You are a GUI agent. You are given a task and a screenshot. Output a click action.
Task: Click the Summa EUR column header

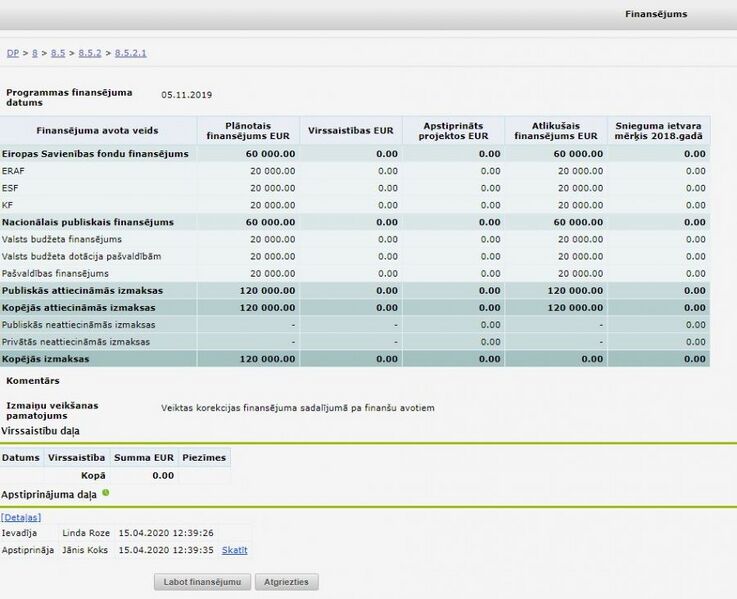144,457
